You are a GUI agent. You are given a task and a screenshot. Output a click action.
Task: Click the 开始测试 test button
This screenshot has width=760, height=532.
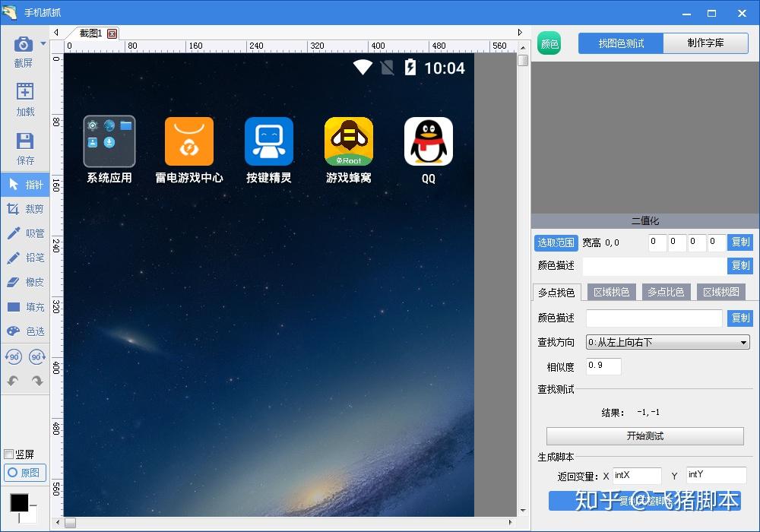[644, 435]
